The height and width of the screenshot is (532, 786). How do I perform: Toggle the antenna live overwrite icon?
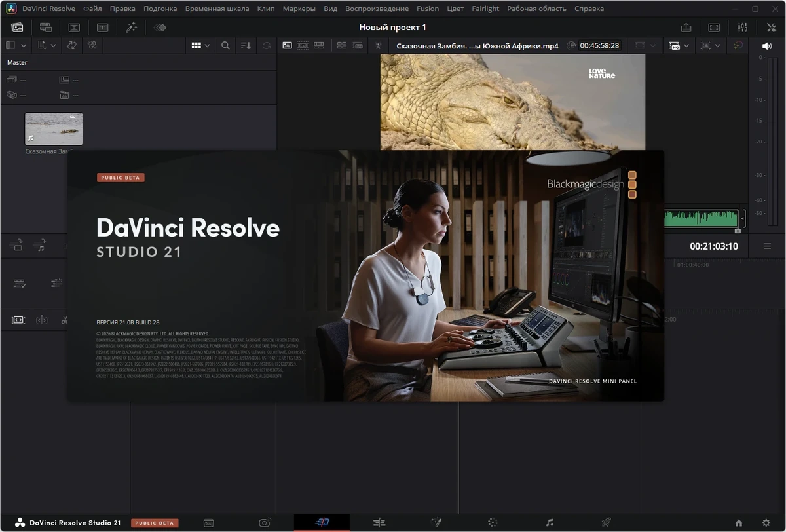coord(378,46)
